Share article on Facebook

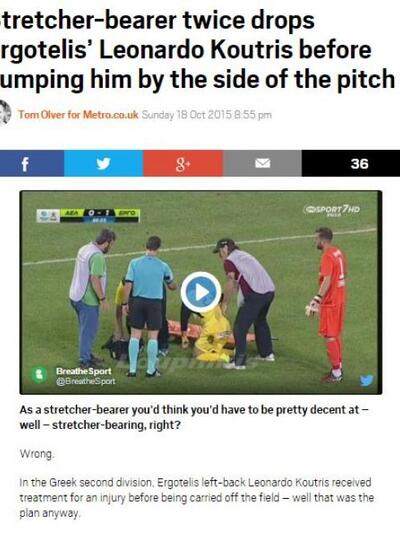(x=32, y=163)
